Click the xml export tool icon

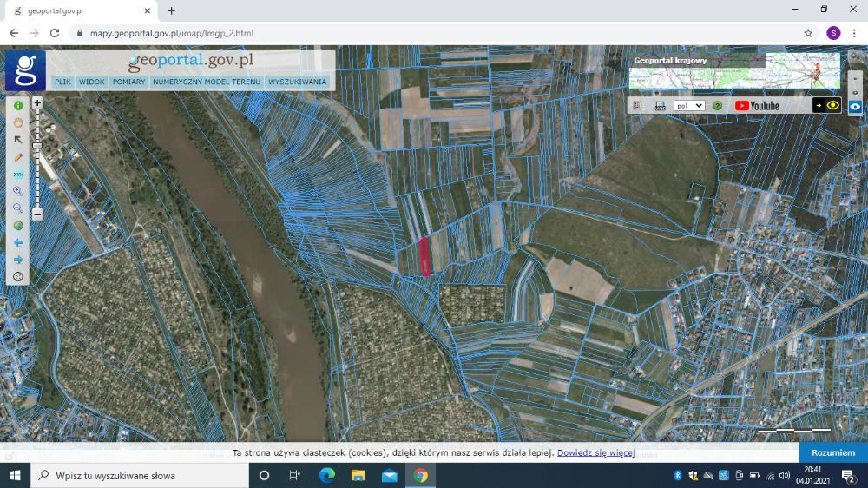coord(18,174)
